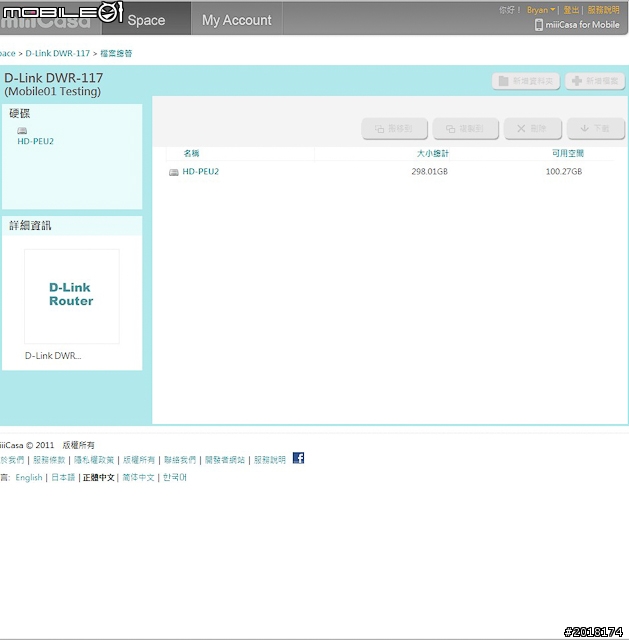
Task: Click the 下載 download button
Action: point(596,129)
